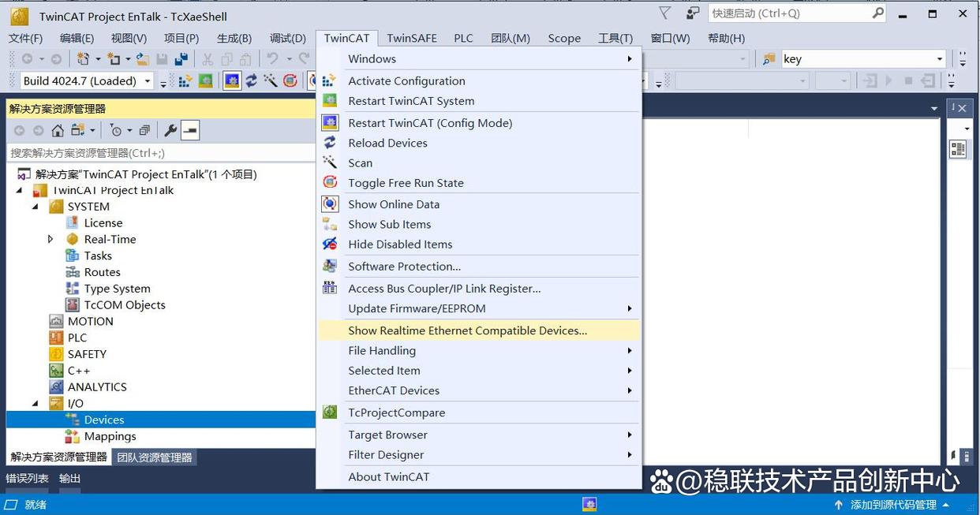Click the Find in Files folder icon
This screenshot has height=515, width=980.
(769, 59)
